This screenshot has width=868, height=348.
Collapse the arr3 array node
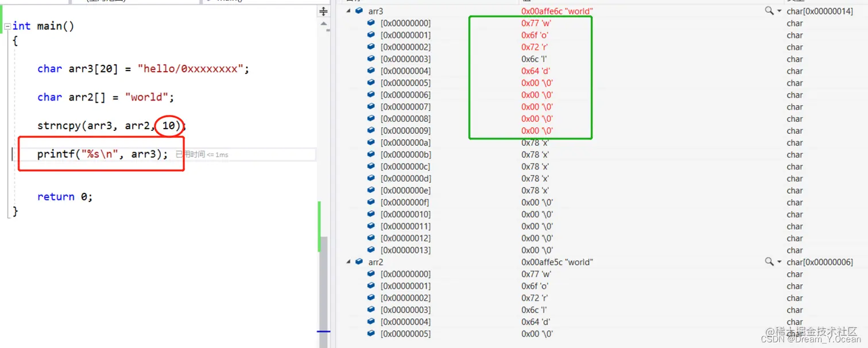pos(348,11)
